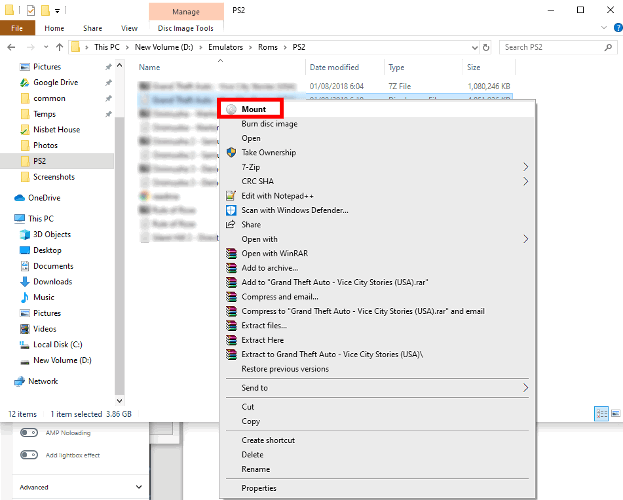This screenshot has width=623, height=500.
Task: Expand the Send to submenu
Action: [526, 388]
